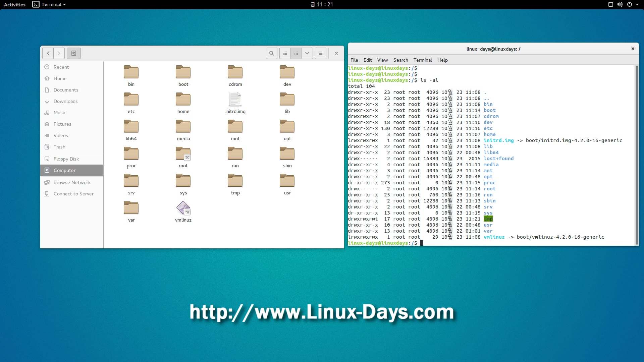The image size is (644, 362).
Task: Select the media folder icon
Action: (183, 127)
